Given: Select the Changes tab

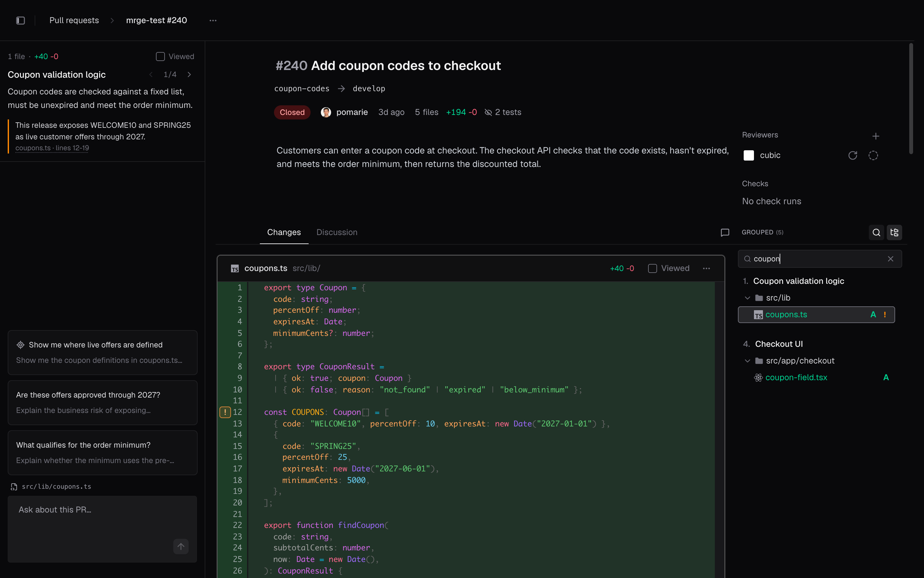Looking at the screenshot, I should (x=284, y=232).
